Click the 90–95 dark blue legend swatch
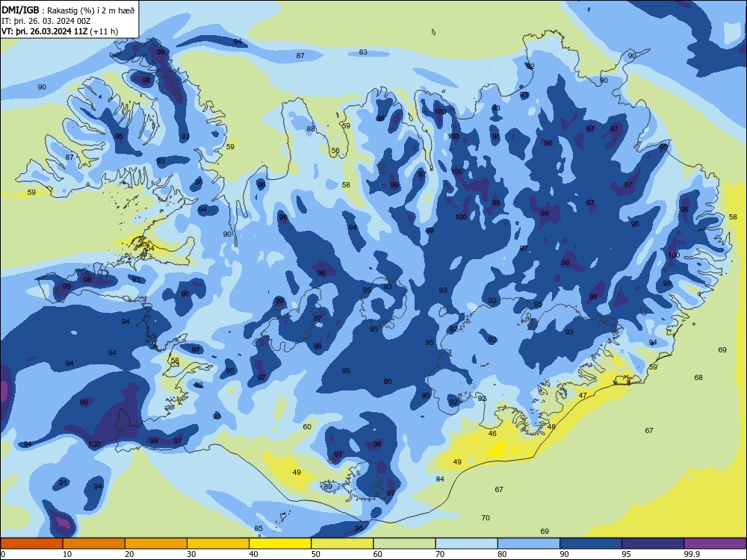The width and height of the screenshot is (747, 560). tap(591, 544)
